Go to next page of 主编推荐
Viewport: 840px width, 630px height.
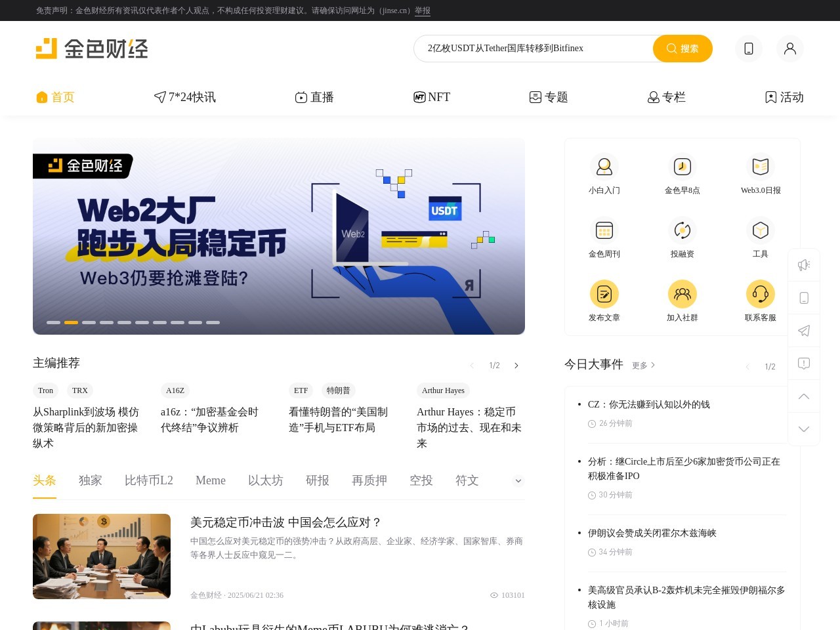point(516,366)
